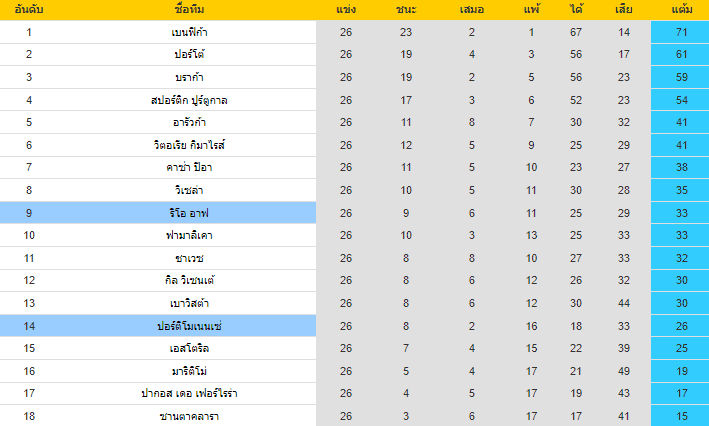Sort by แข่ง column header
Viewport: 709px width, 426px height.
pos(346,10)
